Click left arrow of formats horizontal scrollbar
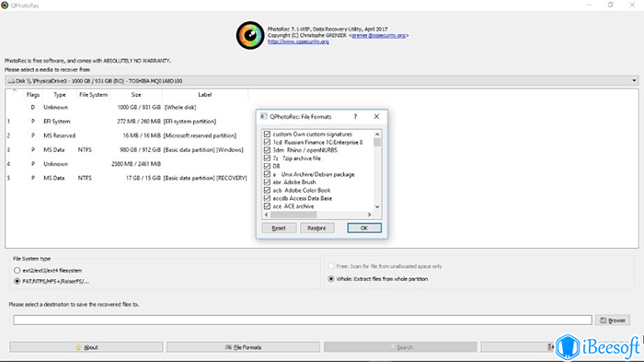644x362 pixels. tap(266, 215)
